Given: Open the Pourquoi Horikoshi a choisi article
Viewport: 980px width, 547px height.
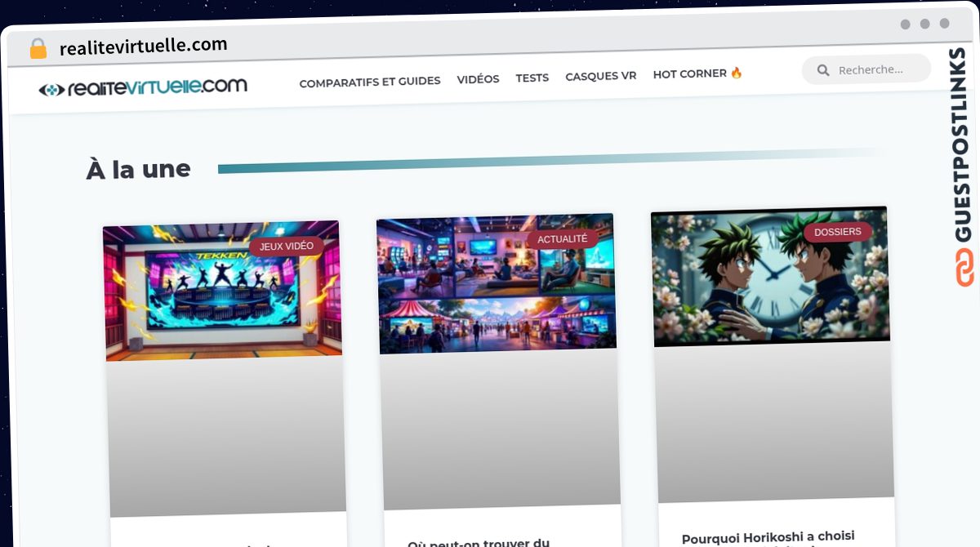Looking at the screenshot, I should [x=768, y=537].
